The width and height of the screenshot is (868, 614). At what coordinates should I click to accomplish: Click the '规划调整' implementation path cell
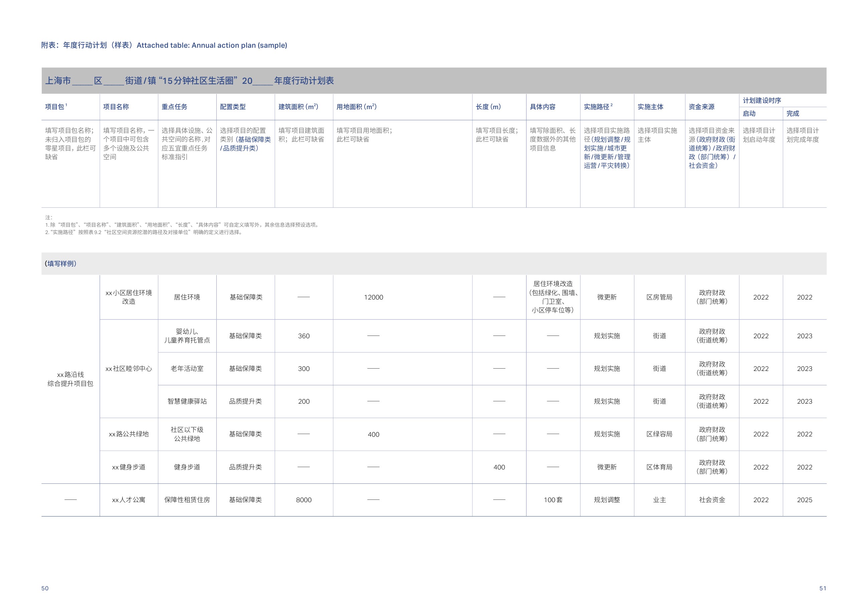(x=607, y=500)
